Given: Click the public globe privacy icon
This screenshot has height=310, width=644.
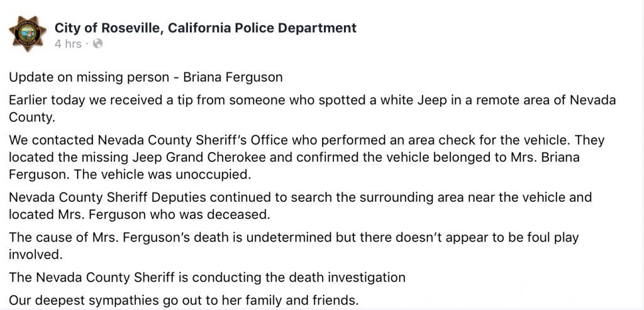Looking at the screenshot, I should click(x=97, y=43).
